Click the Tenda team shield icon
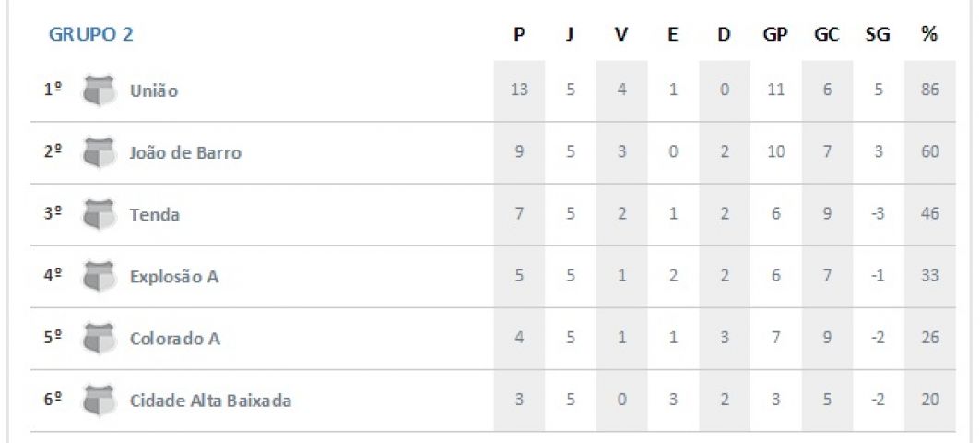The image size is (980, 443). (x=100, y=215)
